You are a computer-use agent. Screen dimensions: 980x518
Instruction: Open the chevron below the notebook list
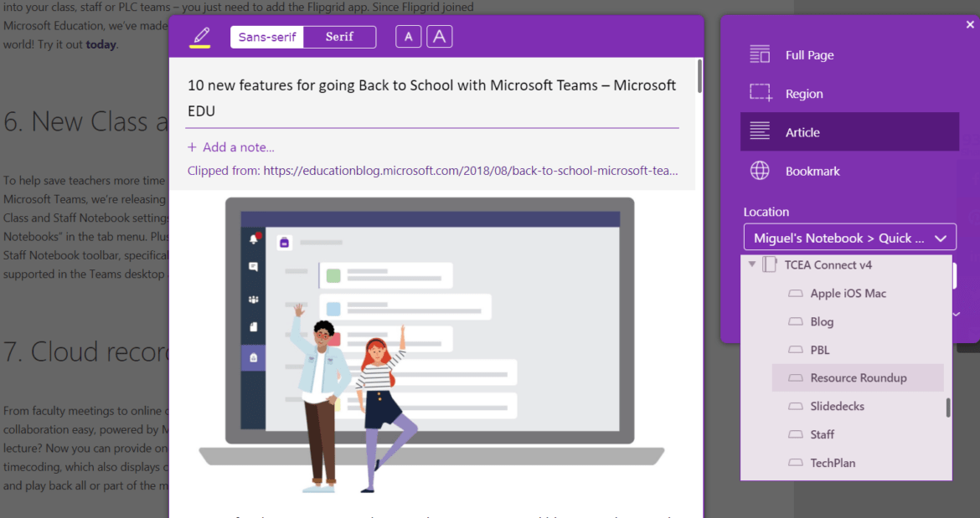956,314
